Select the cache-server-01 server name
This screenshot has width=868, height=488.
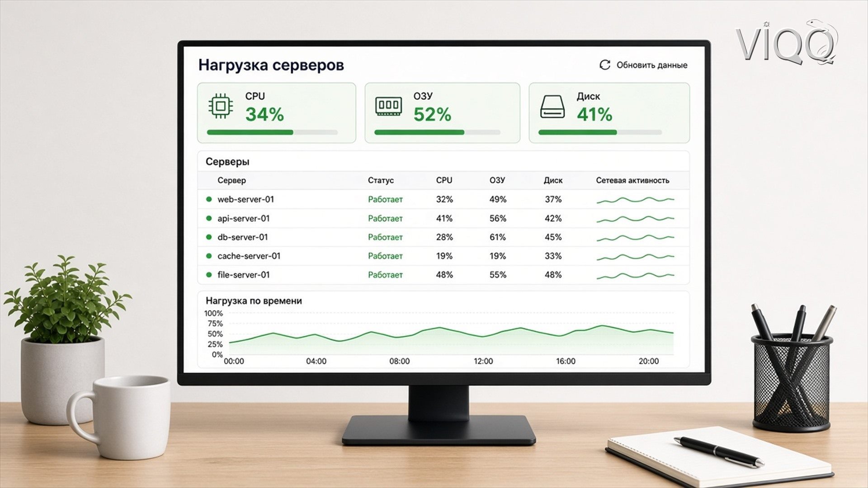tap(249, 256)
